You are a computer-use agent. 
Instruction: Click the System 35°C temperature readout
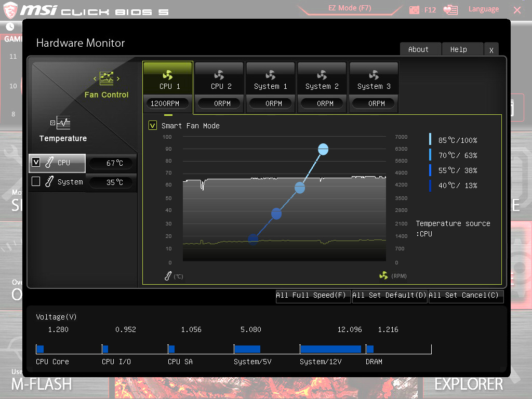[111, 182]
